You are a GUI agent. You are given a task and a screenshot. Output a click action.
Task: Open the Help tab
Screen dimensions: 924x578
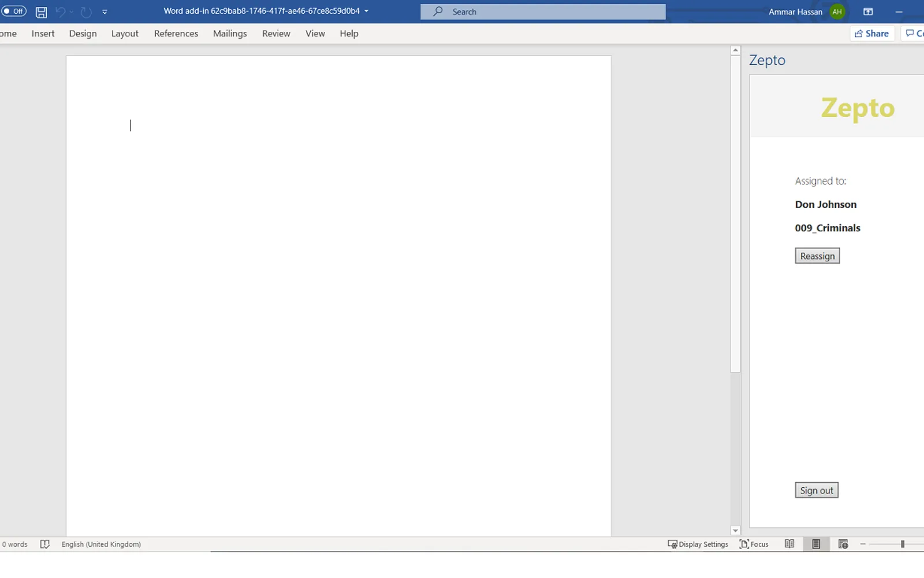[349, 34]
